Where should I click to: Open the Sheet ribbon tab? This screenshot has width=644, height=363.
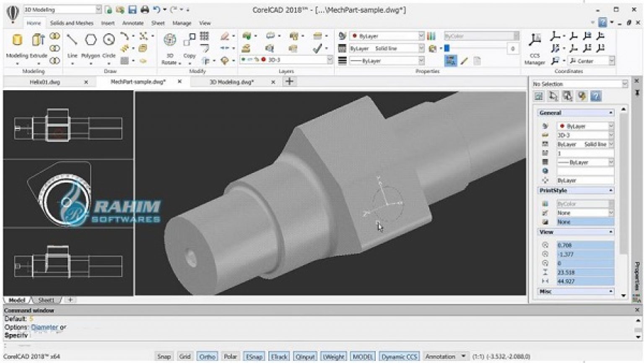pyautogui.click(x=158, y=23)
